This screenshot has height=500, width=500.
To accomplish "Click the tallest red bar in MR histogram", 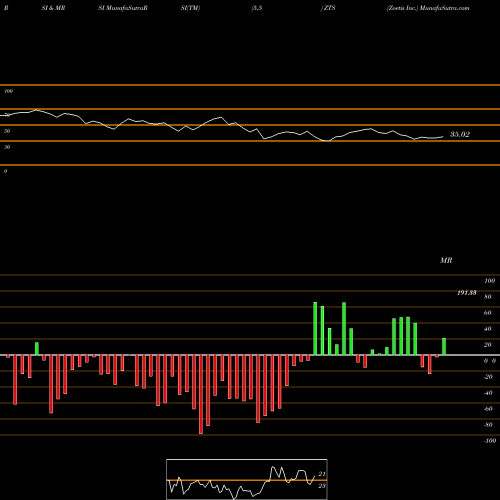I will (x=201, y=394).
